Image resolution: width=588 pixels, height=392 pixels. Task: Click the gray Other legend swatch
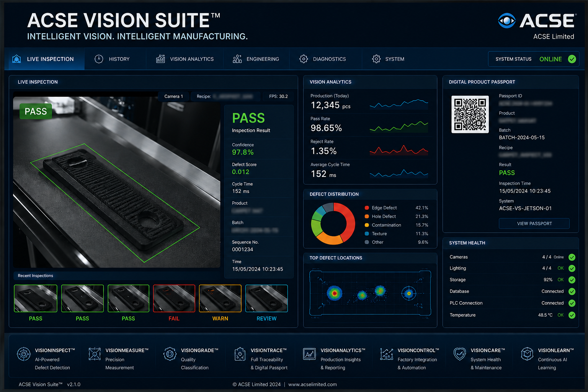pos(367,242)
